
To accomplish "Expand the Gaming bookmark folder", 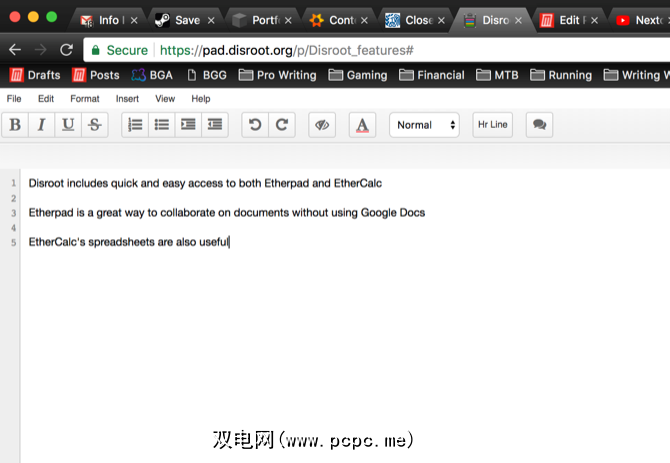I will pyautogui.click(x=358, y=75).
